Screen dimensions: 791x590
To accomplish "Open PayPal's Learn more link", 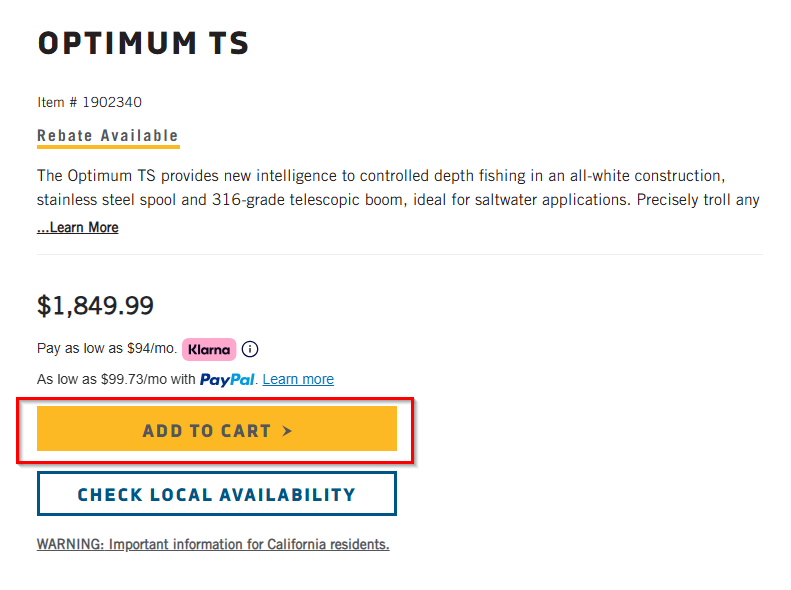I will pyautogui.click(x=298, y=379).
